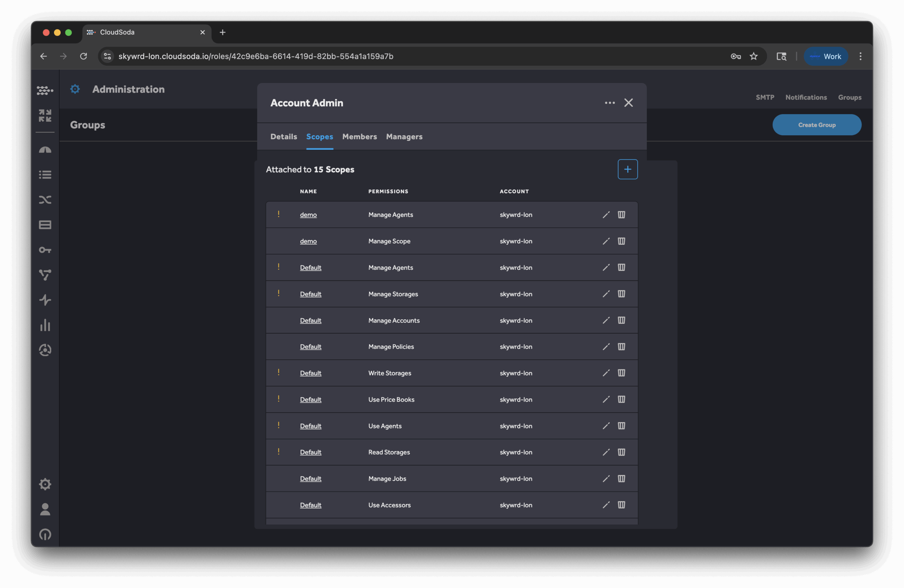
Task: Switch to the Members tab
Action: pyautogui.click(x=359, y=137)
